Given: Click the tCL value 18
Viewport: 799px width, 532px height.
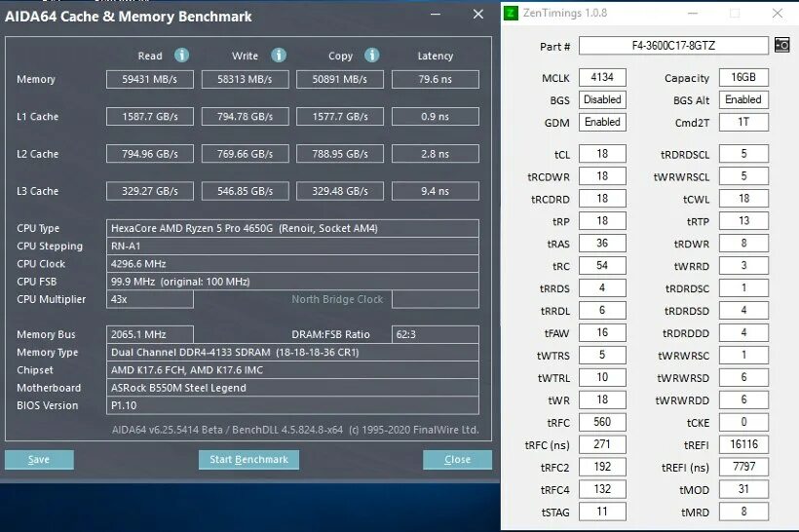Looking at the screenshot, I should tap(602, 154).
